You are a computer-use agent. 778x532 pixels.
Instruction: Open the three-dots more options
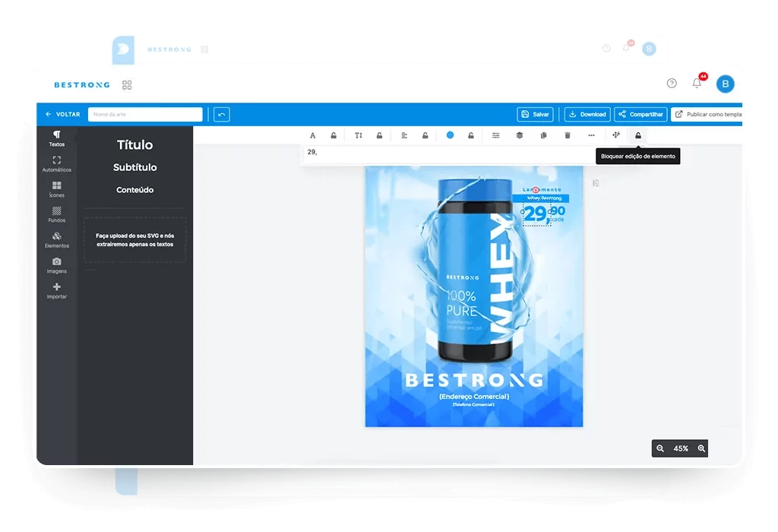591,135
